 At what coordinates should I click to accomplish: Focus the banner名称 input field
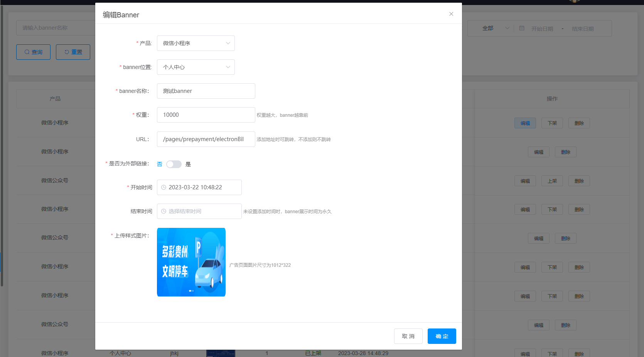(x=206, y=91)
